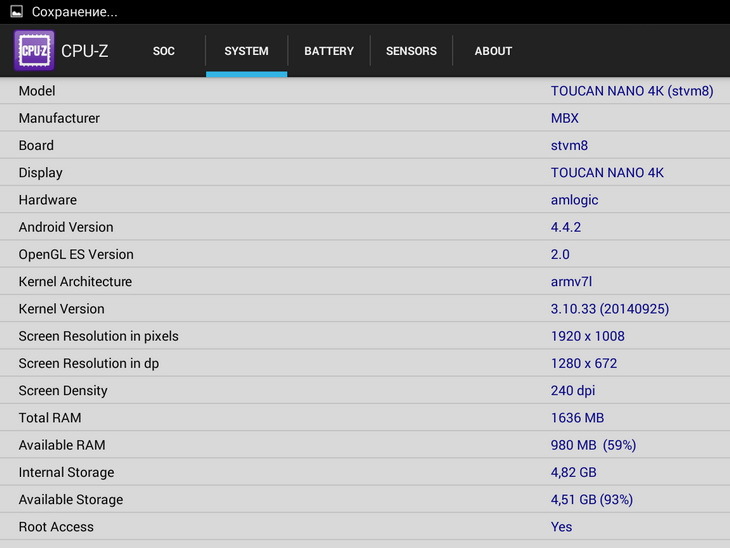Open the SOC tab

164,51
